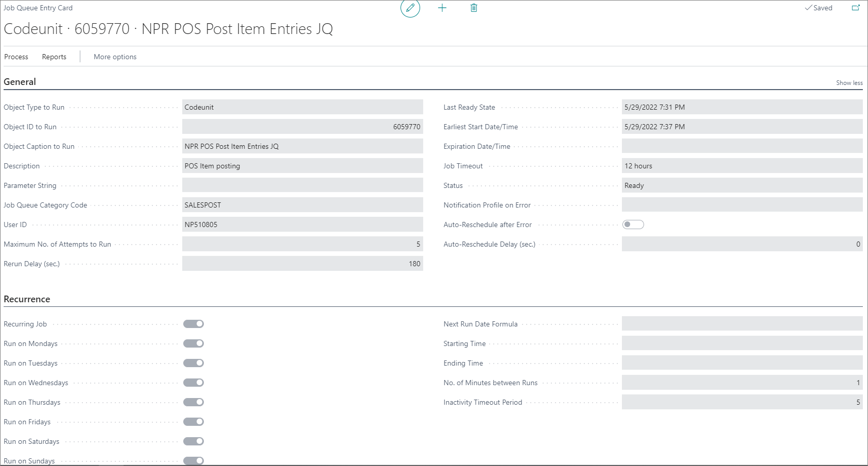The image size is (868, 466).
Task: Disable the Recurring Job switch
Action: [x=193, y=323]
